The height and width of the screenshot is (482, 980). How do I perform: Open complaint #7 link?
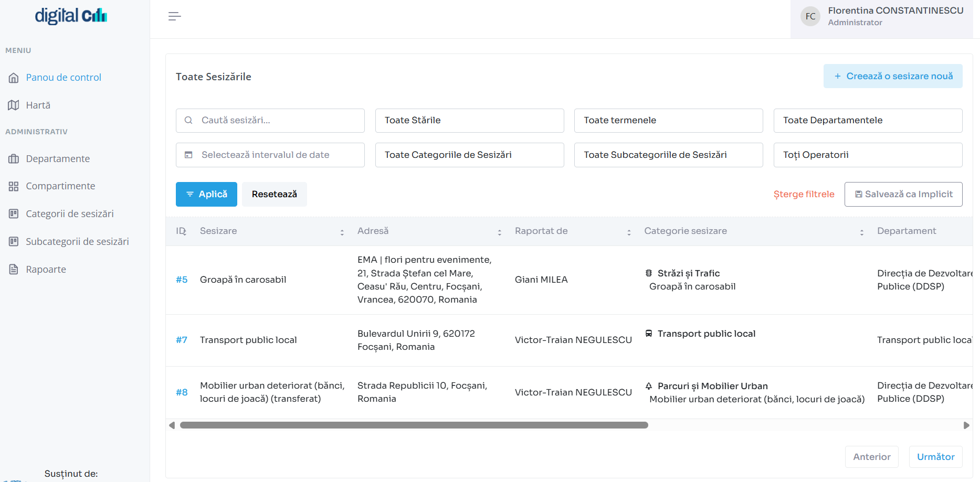(x=182, y=340)
